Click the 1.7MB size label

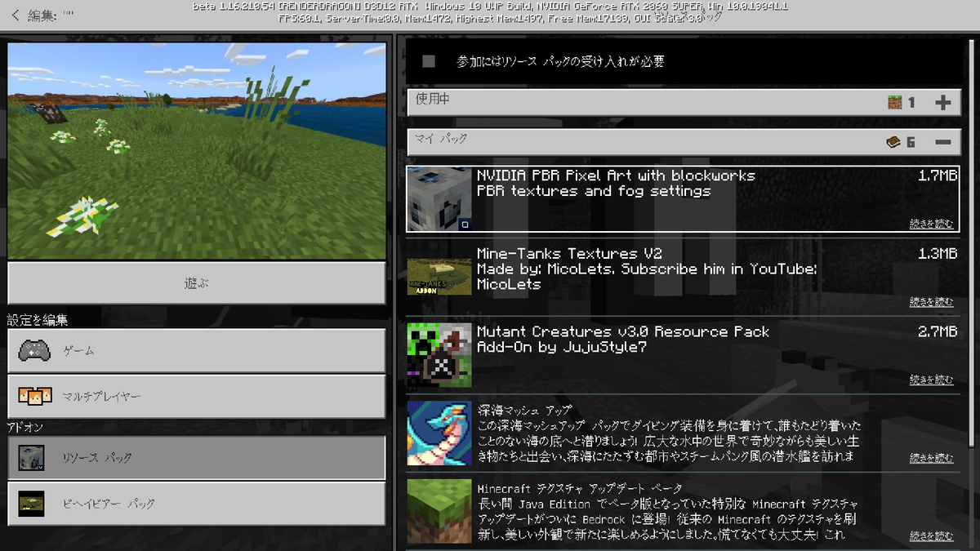point(938,176)
